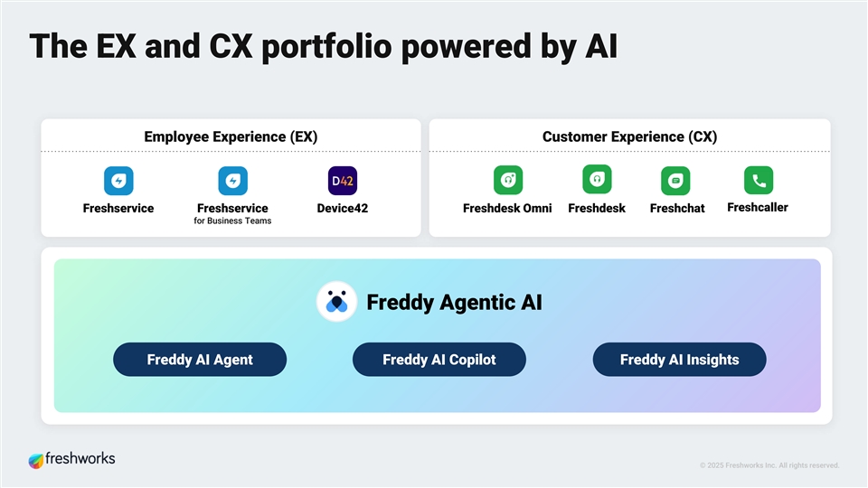Click the Freshworks logo in footer
The width and height of the screenshot is (868, 488).
[72, 459]
